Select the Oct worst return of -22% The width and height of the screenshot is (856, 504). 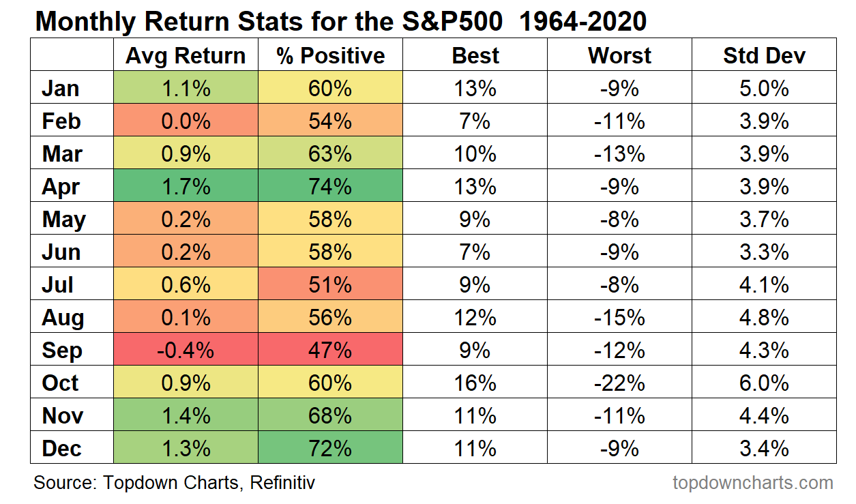619,383
